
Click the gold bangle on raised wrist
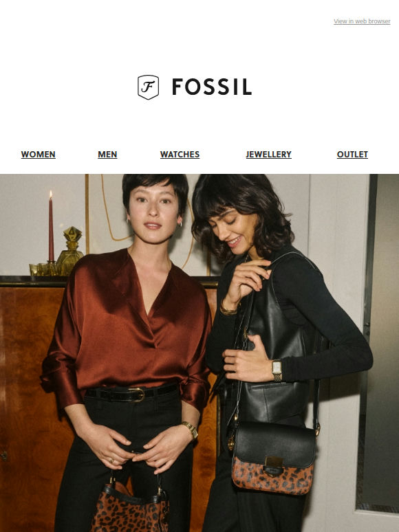228,309
